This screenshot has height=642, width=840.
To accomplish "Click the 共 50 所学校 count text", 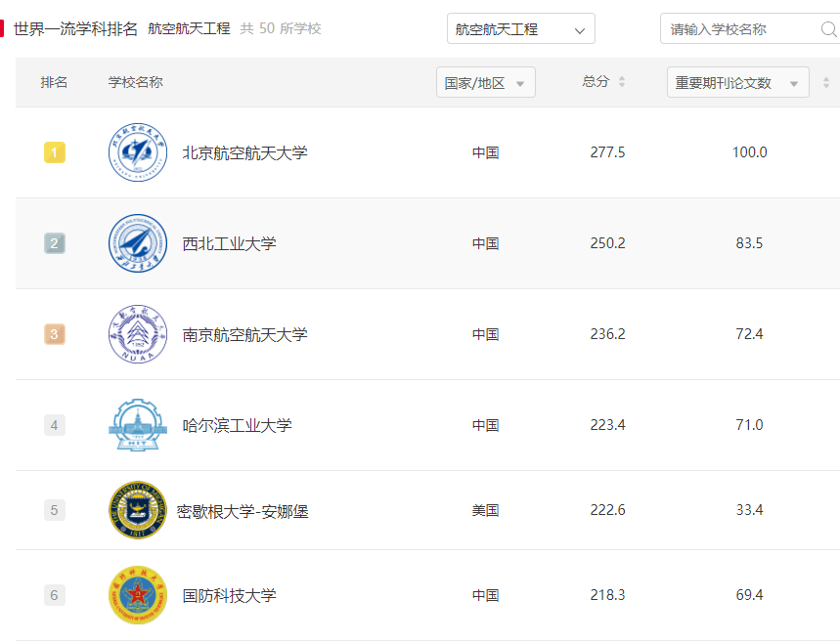I will point(281,28).
